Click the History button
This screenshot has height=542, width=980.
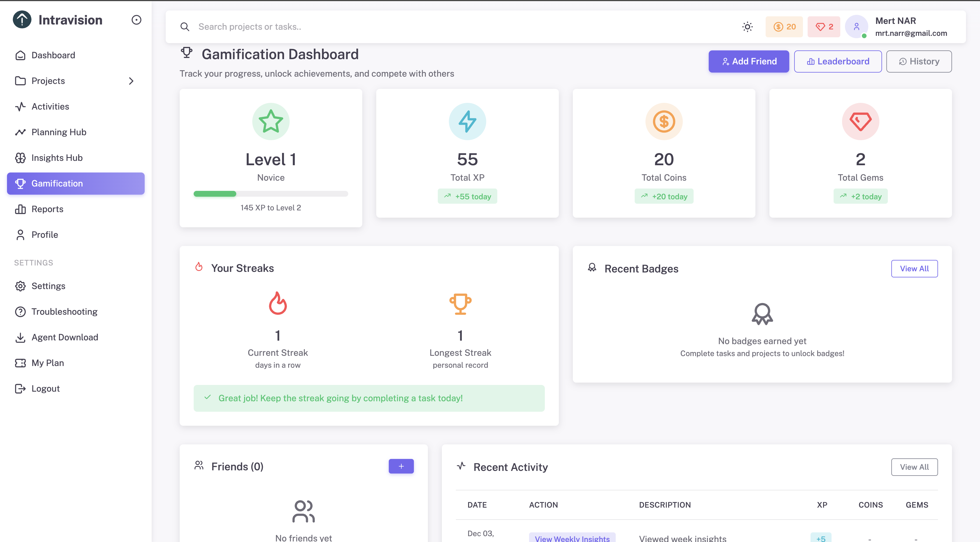919,61
